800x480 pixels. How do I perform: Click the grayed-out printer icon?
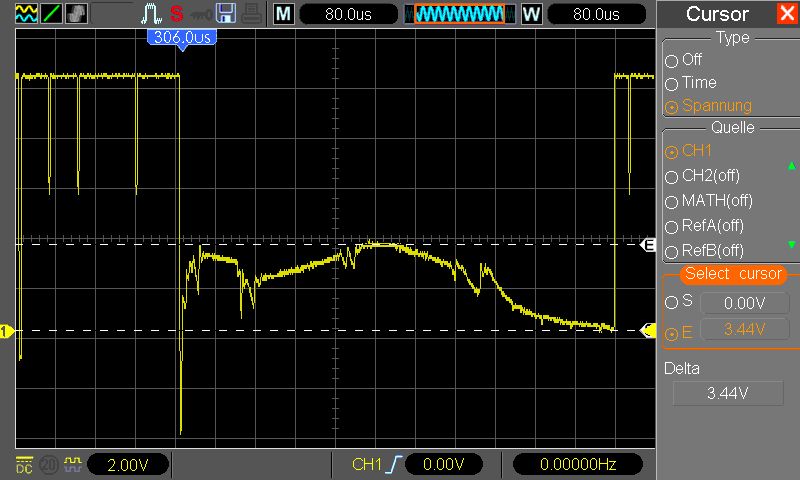252,14
